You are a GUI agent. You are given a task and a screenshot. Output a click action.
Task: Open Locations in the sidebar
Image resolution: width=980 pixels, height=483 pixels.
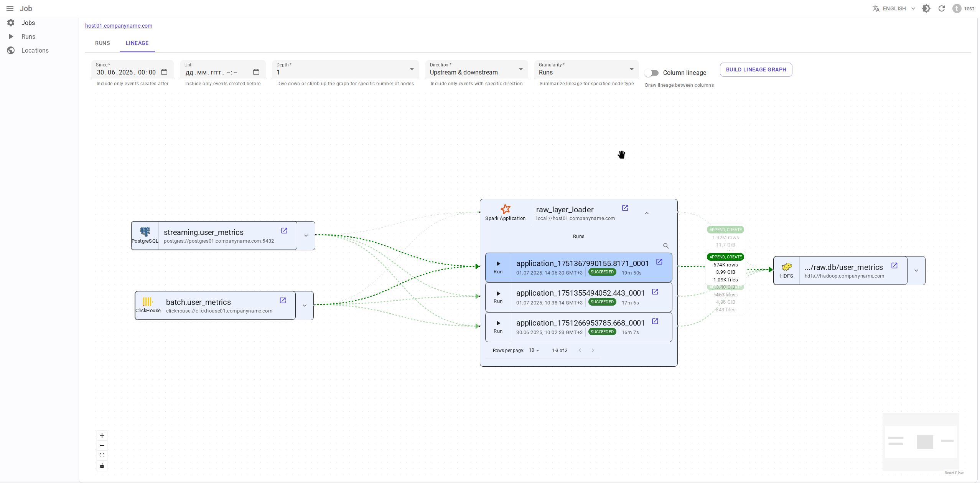pyautogui.click(x=35, y=50)
